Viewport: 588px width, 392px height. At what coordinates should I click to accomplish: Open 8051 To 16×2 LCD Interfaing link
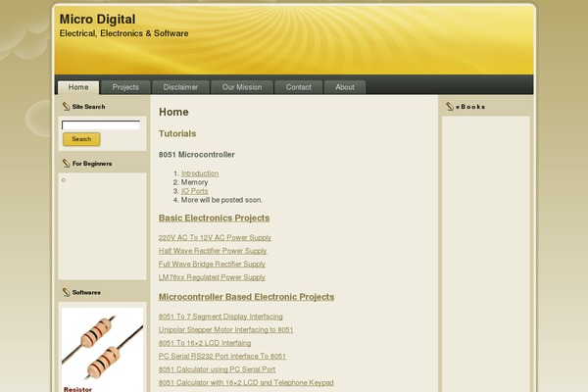pos(205,343)
